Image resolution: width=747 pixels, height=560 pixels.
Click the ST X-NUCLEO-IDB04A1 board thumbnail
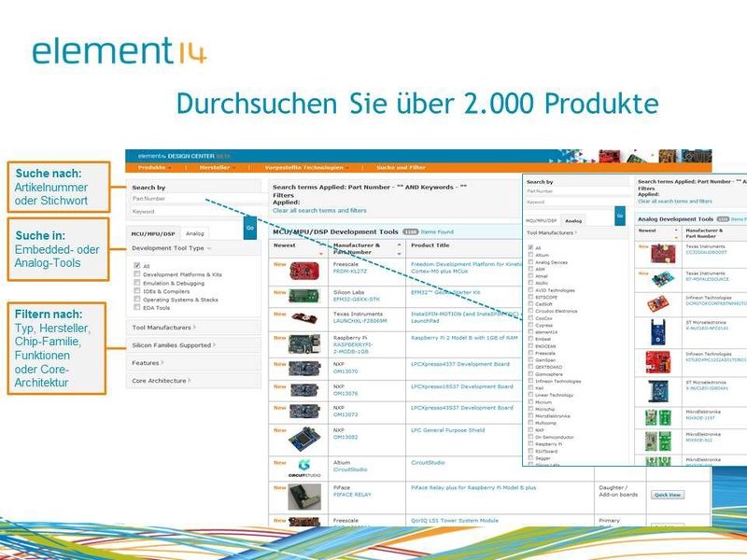[658, 390]
